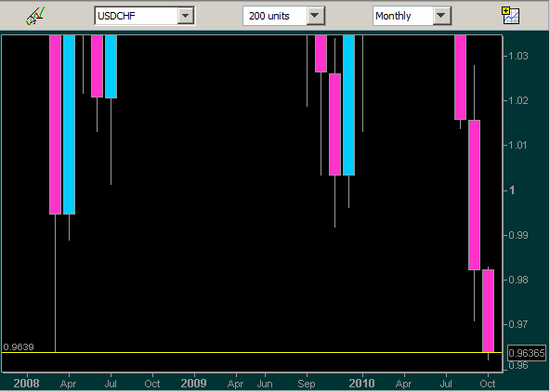Click the tall magenta September 2010 candle

point(474,195)
